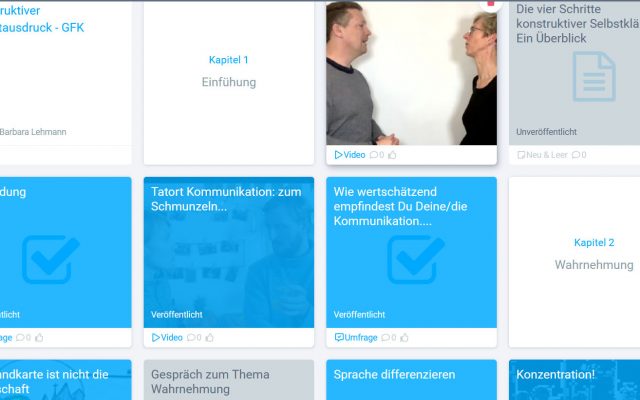Open comments on Die vier Schritte card
This screenshot has height=400, width=640.
[x=576, y=155]
